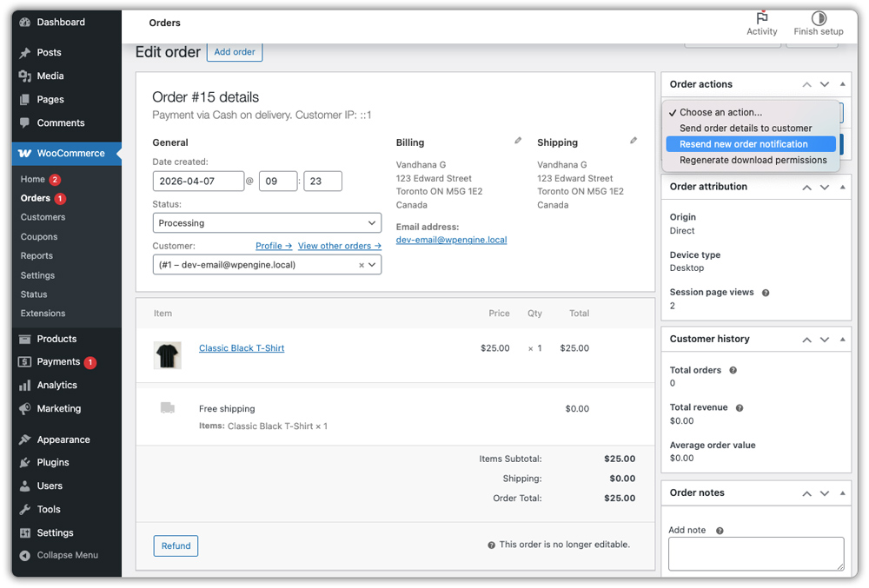Viewport: 869px width, 588px height.
Task: Click the Media library icon
Action: (x=25, y=76)
